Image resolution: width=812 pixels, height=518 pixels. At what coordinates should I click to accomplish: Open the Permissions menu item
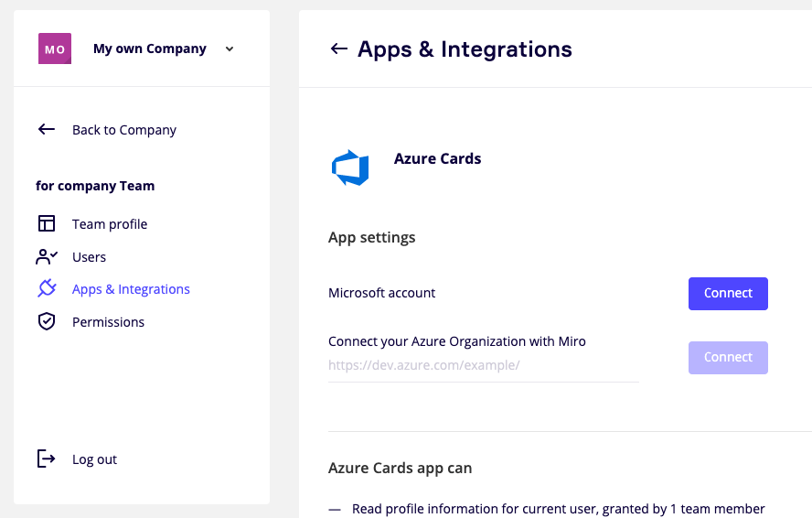[x=108, y=322]
